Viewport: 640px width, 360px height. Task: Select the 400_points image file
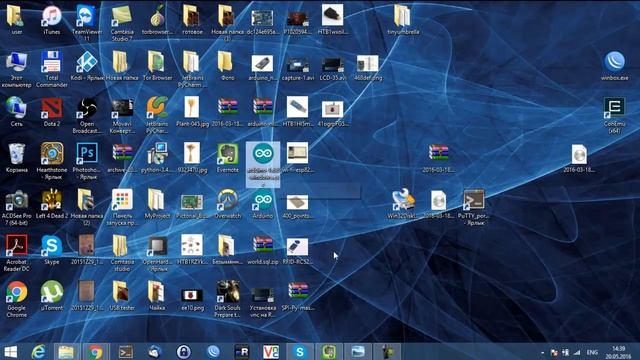298,203
